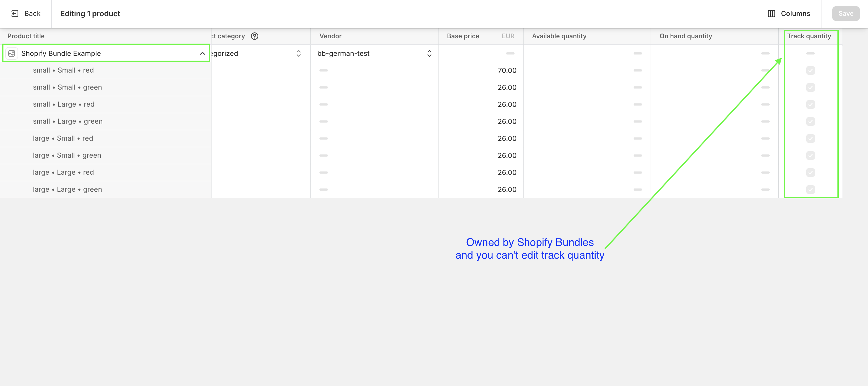Toggle track quantity for large Small green
Image resolution: width=868 pixels, height=386 pixels.
pos(810,156)
